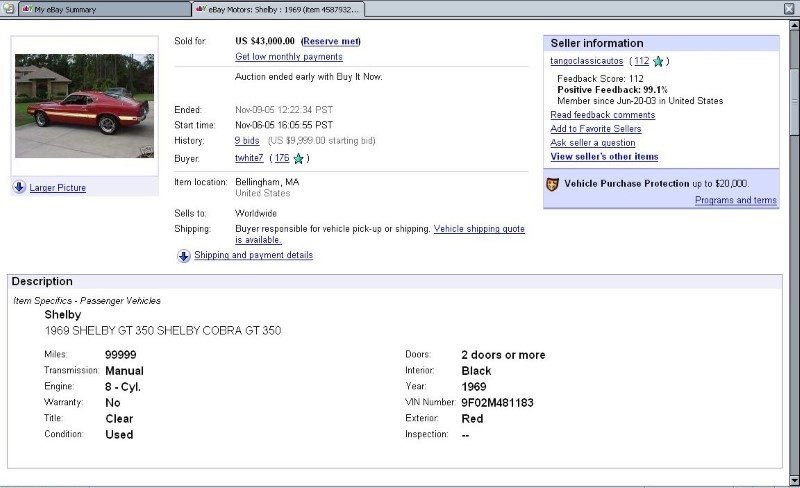Open seller tangoclassicautos profile
Image resolution: width=800 pixels, height=488 pixels.
587,61
